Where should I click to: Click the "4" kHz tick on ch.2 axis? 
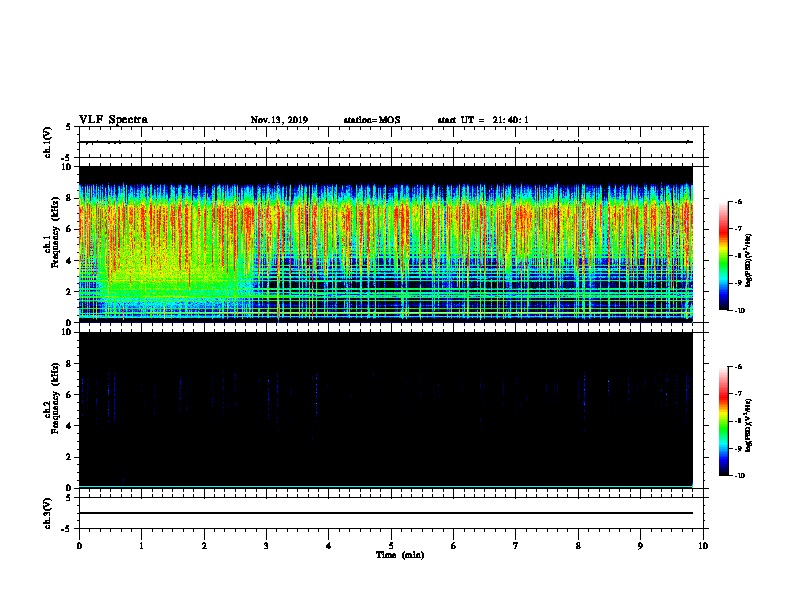69,426
